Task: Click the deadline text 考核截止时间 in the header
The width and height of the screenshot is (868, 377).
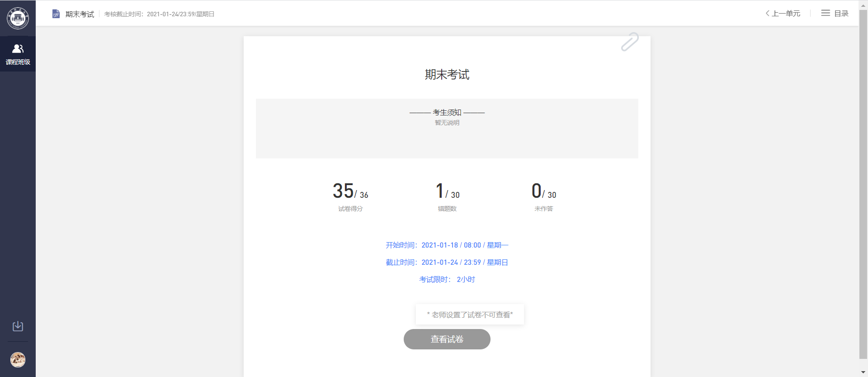Action: 159,14
